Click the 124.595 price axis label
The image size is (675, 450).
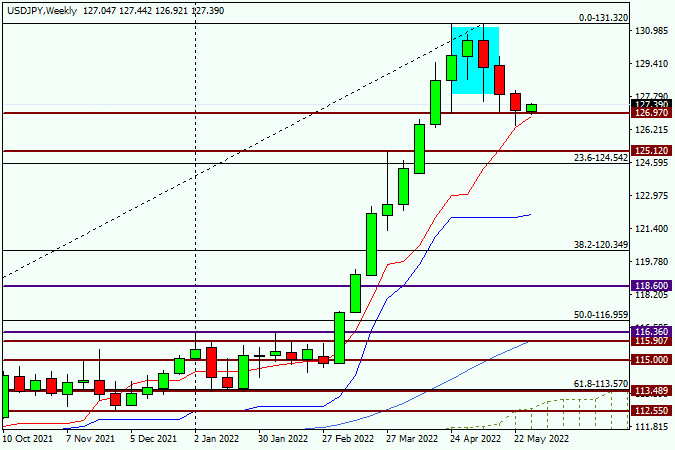(x=652, y=163)
